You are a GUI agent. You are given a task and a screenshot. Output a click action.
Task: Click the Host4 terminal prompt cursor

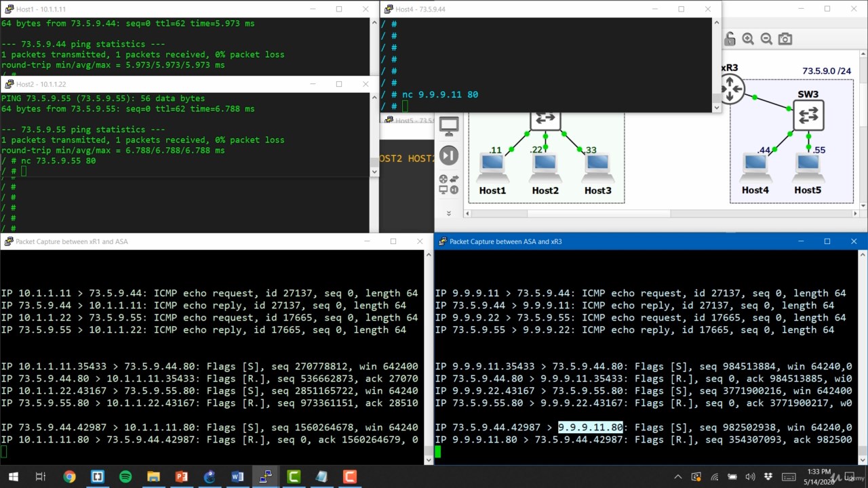click(405, 106)
